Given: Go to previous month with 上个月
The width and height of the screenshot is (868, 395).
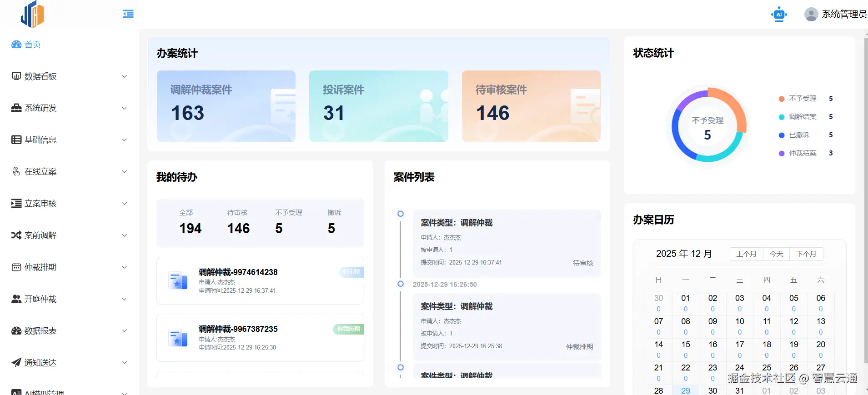Looking at the screenshot, I should tap(747, 254).
